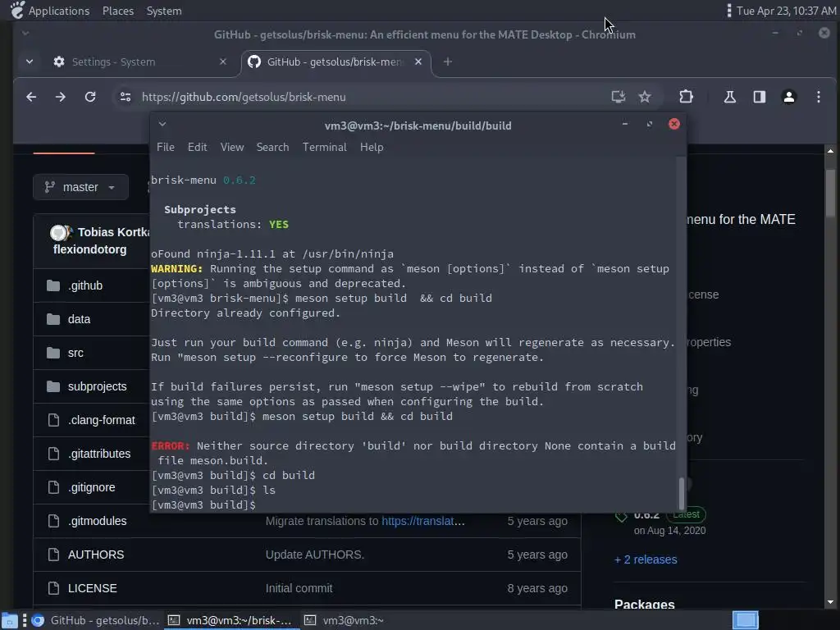Screen dimensions: 840x630
Task: Switch to vm3@vm3:~ terminal taskbar entry
Action: (345, 620)
